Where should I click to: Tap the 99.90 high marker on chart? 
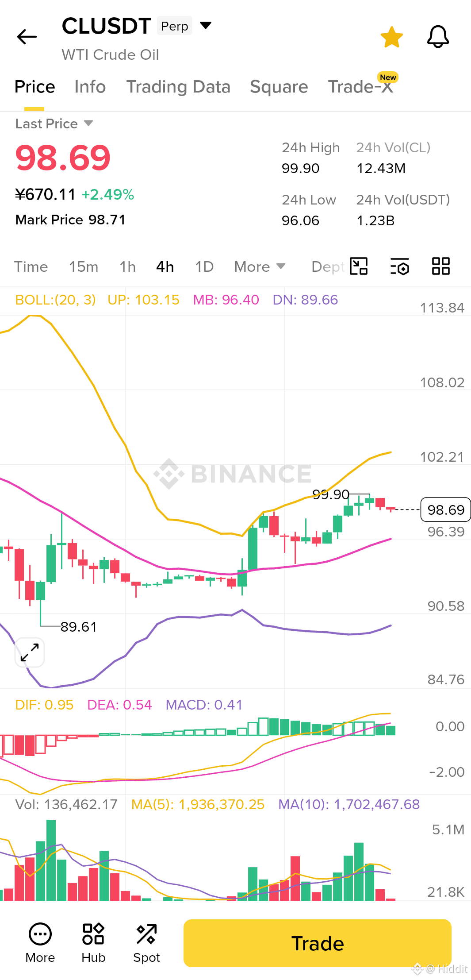tap(331, 494)
